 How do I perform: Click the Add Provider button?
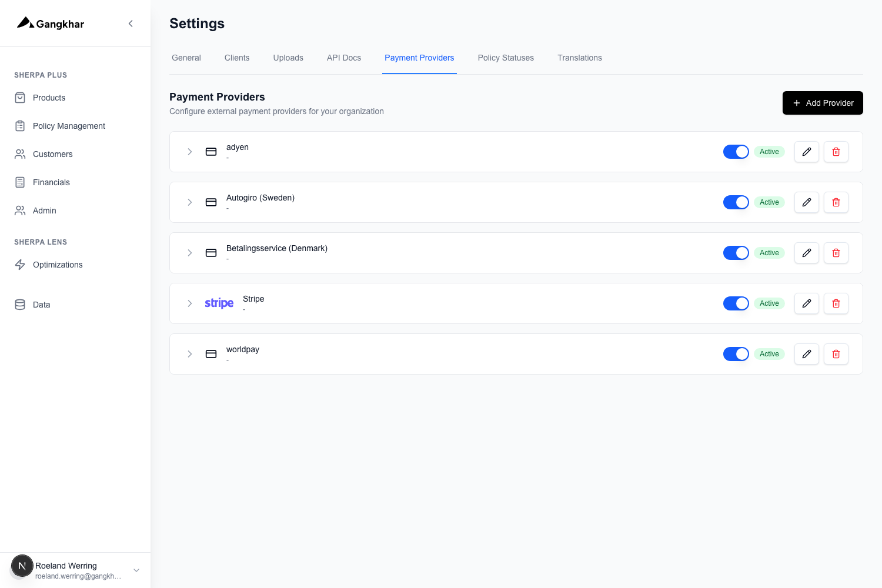(823, 103)
